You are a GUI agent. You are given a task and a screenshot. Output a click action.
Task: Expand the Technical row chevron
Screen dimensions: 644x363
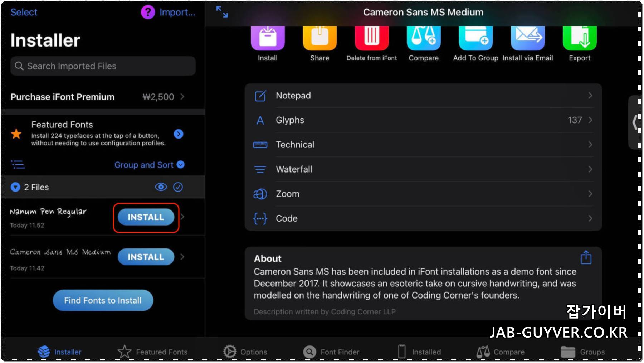590,145
